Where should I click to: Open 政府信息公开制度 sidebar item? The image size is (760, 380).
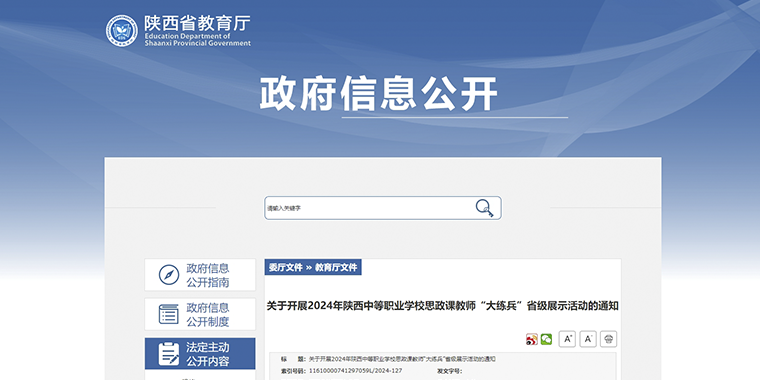pos(200,314)
